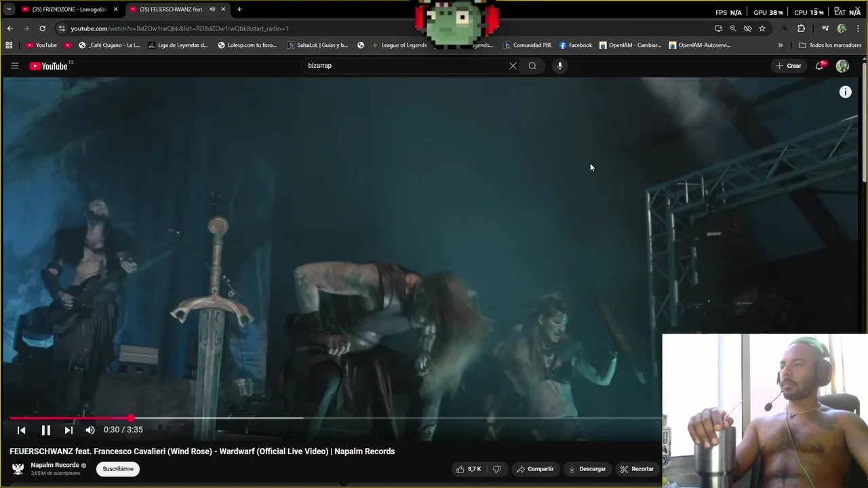Open Napalm Records channel avatar
This screenshot has height=488, width=868.
[18, 469]
